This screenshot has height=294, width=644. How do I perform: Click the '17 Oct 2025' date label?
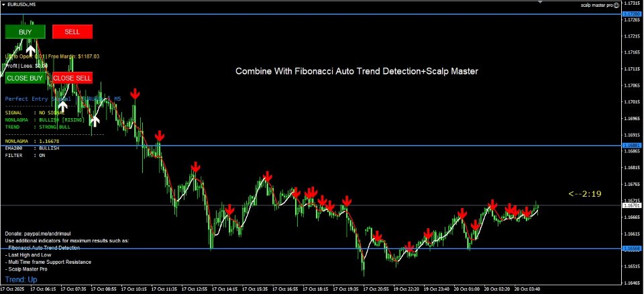click(x=12, y=289)
